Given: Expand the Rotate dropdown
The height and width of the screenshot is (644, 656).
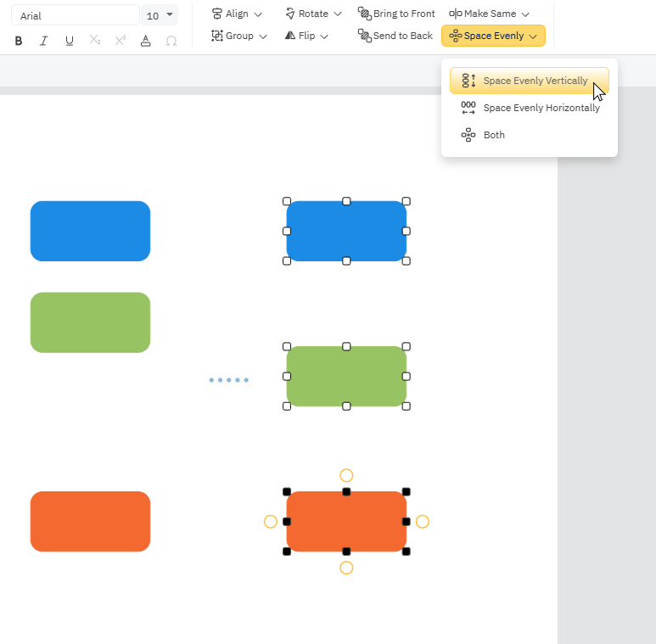Looking at the screenshot, I should click(313, 14).
